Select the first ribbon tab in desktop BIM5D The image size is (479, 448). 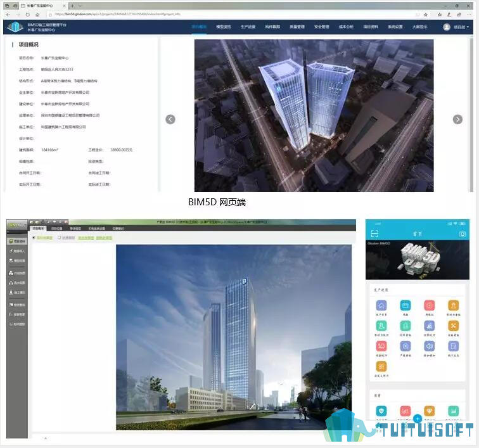(x=38, y=228)
